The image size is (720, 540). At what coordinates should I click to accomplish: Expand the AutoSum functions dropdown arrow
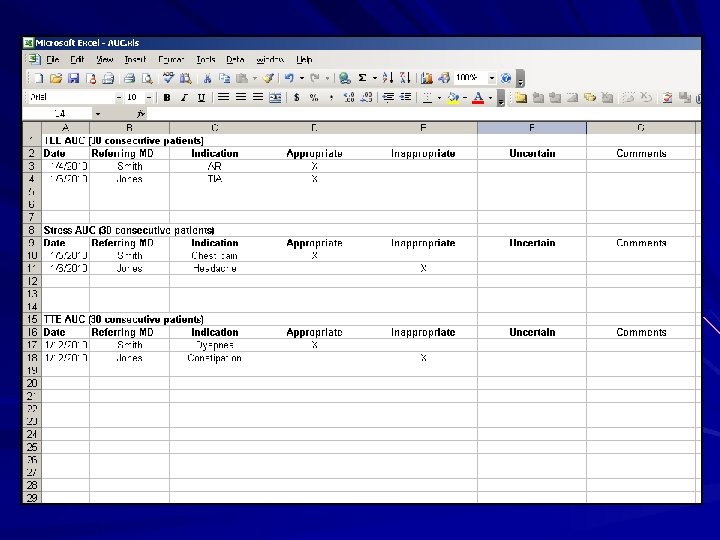click(375, 79)
